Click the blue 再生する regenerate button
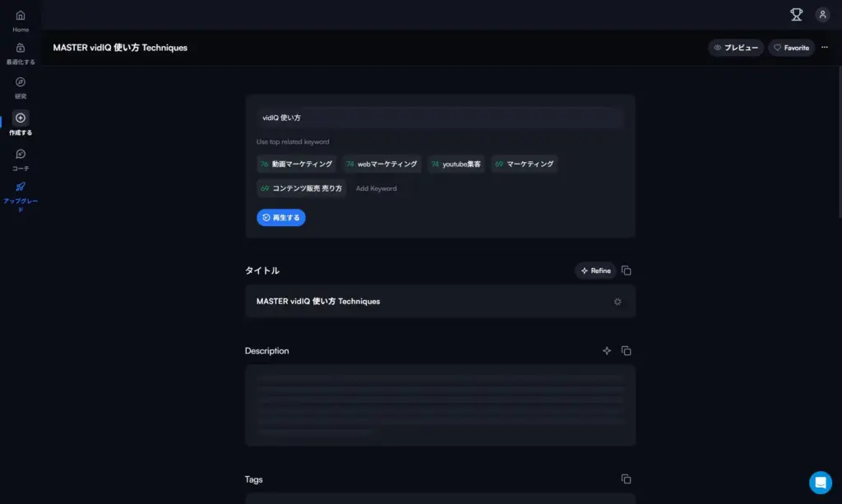The width and height of the screenshot is (842, 504). [281, 217]
